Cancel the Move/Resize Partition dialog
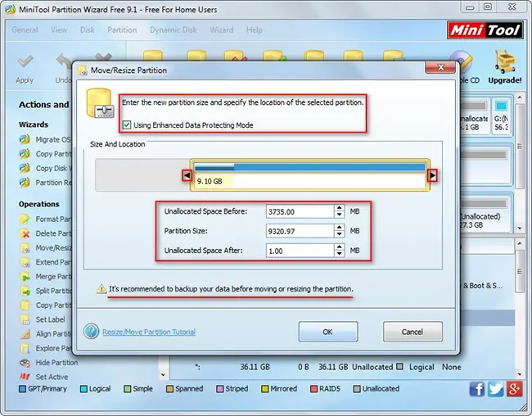The width and height of the screenshot is (532, 416). [x=413, y=332]
